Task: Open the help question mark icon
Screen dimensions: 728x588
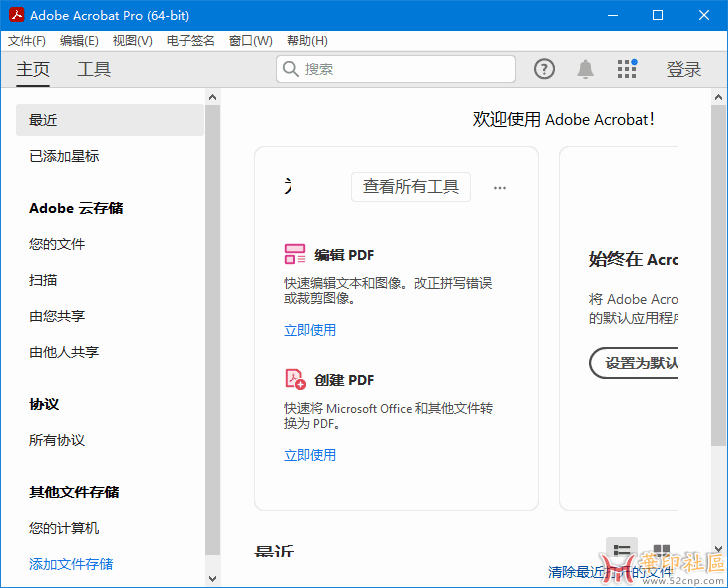Action: click(x=544, y=69)
